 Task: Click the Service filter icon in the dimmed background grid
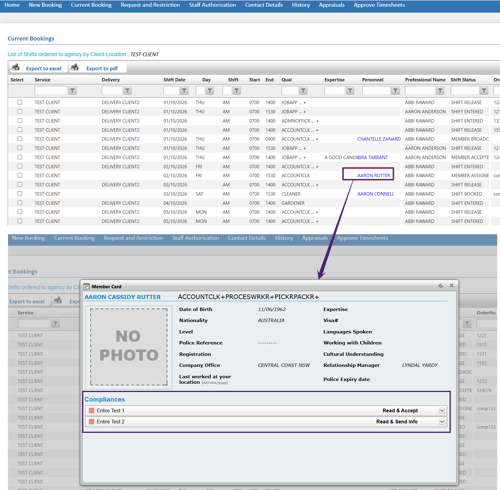coord(55,323)
